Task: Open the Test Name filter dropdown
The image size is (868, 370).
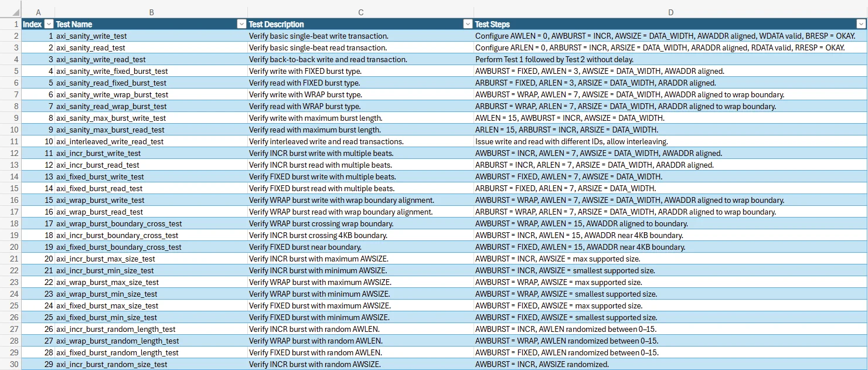Action: 241,24
